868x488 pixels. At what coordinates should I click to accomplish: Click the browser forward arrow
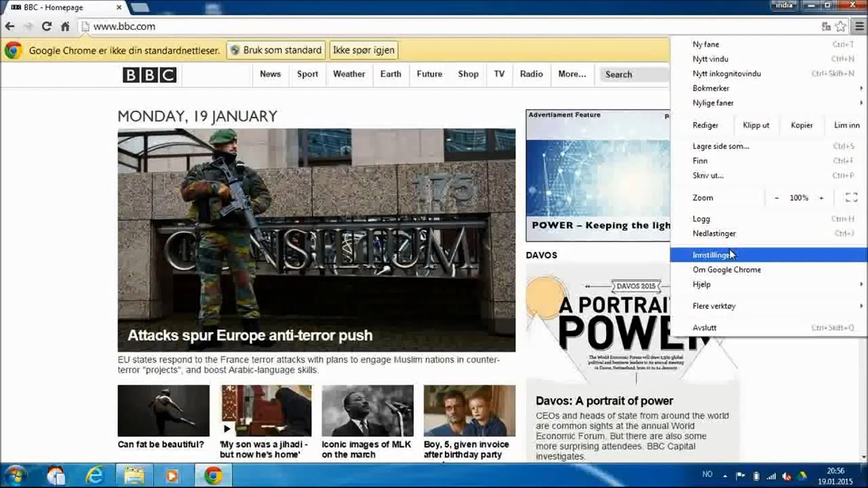[x=28, y=26]
